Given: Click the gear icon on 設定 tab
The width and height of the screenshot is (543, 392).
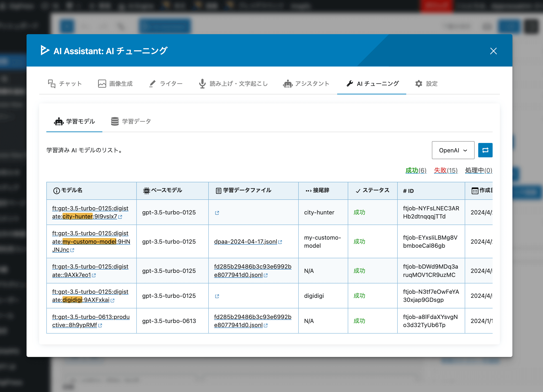Looking at the screenshot, I should pos(419,84).
